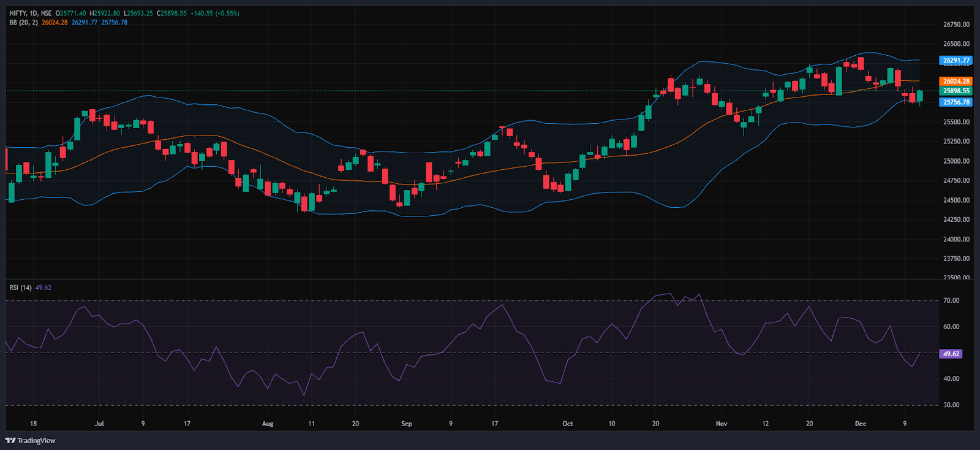Click the Nov label on time axis

(722, 424)
